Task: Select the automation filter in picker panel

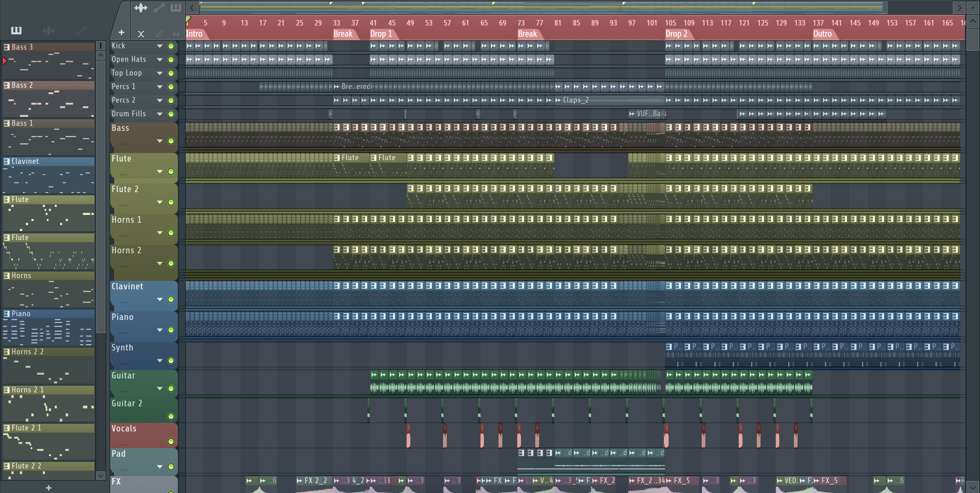Action: [81, 30]
